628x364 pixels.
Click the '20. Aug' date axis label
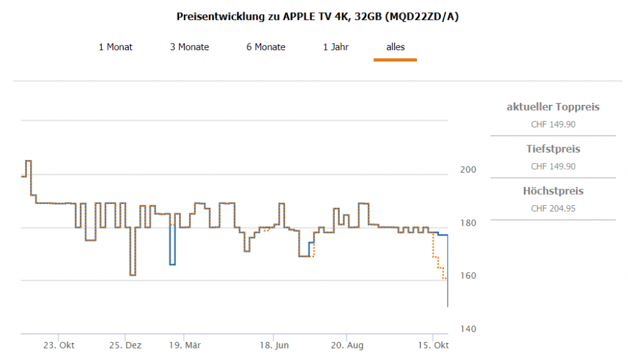point(347,346)
